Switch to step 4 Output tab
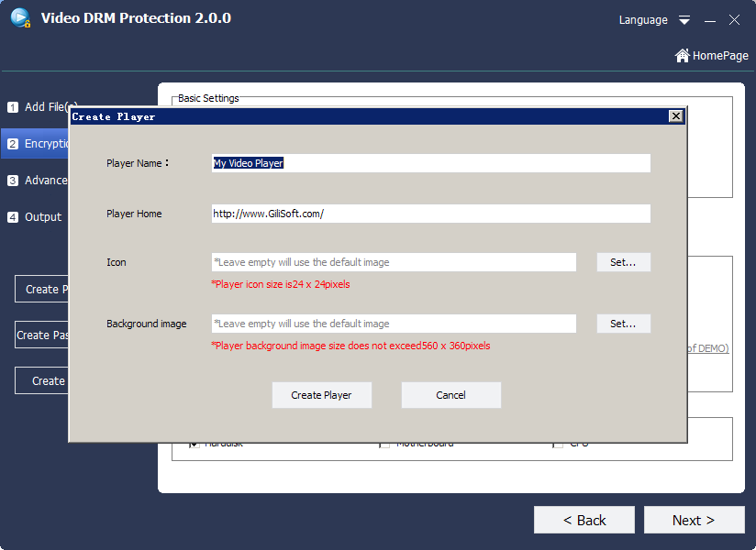The image size is (756, 550). click(36, 216)
